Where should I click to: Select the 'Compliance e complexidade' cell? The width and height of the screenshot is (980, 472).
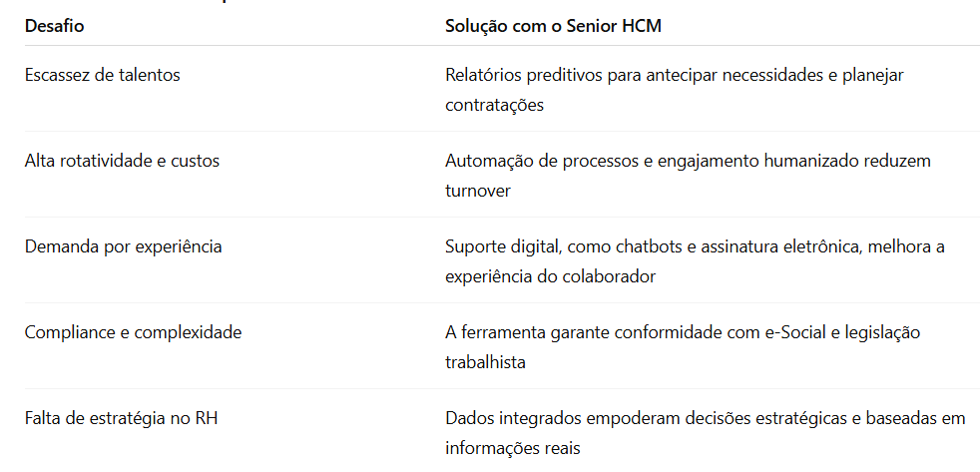coord(133,332)
